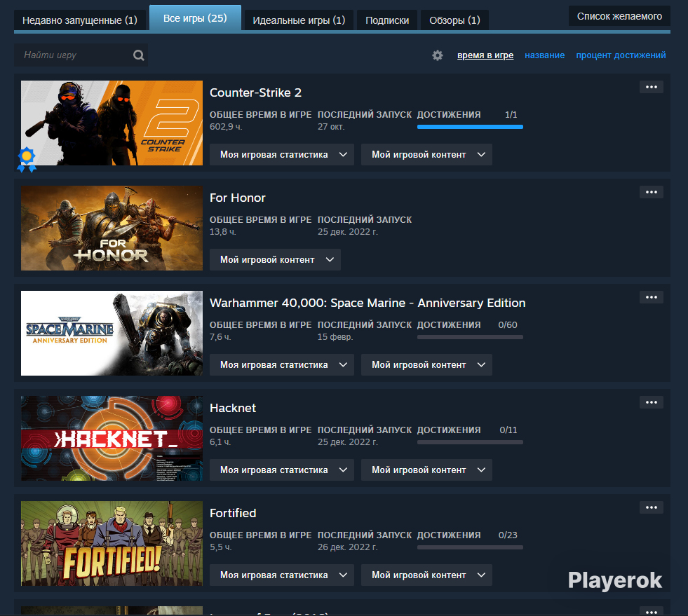The height and width of the screenshot is (616, 688).
Task: Click the Counter-Strike 2 cover image
Action: point(112,123)
